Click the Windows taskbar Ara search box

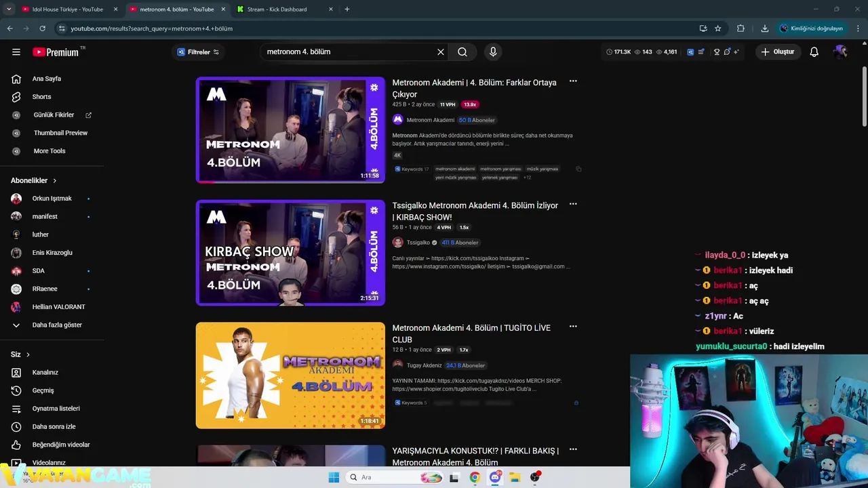(x=395, y=477)
